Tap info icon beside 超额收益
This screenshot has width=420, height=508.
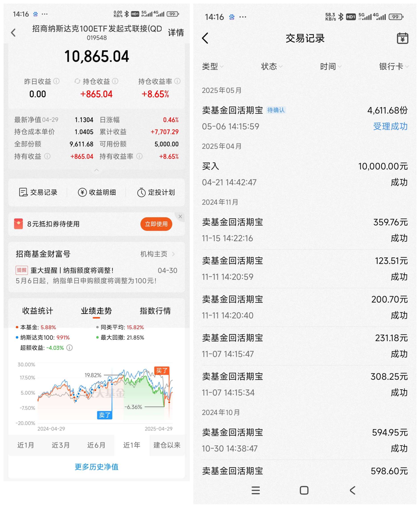click(69, 348)
